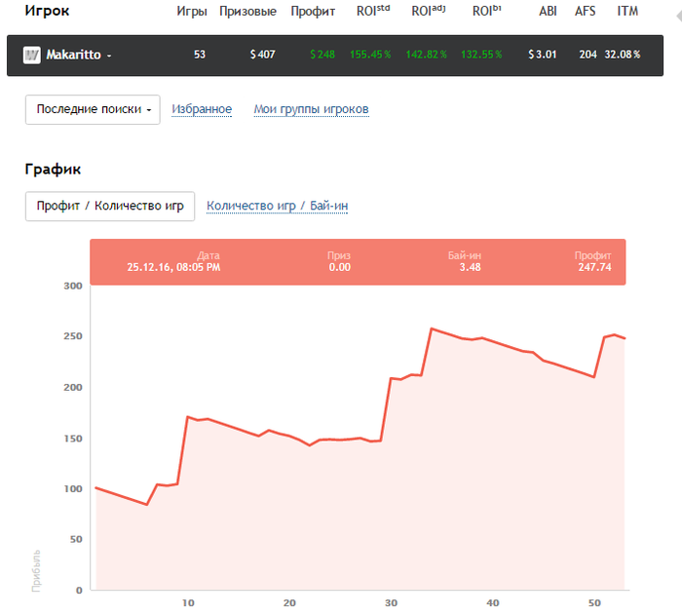Click the Призовые column header
Viewport: 682px width, 616px height.
[248, 12]
